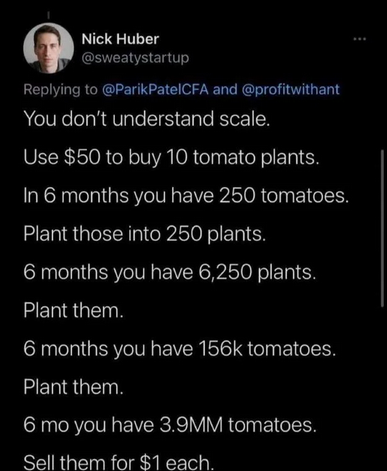Open the @ParikPatelCFA mention link
The width and height of the screenshot is (387, 471).
pos(155,89)
